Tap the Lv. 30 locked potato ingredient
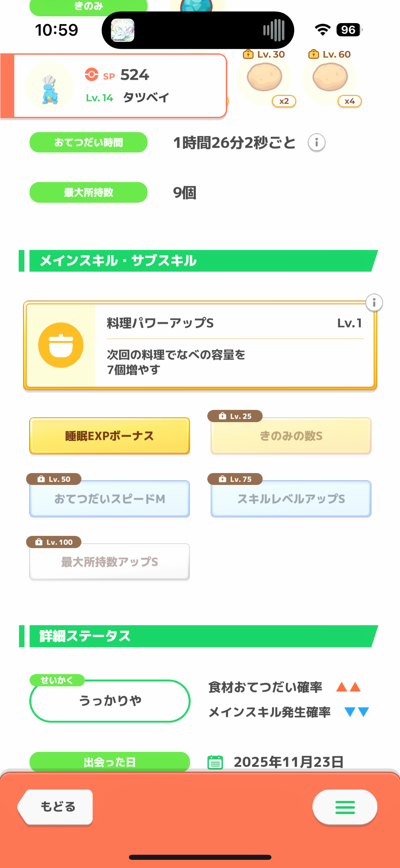The height and width of the screenshot is (868, 400). [264, 78]
